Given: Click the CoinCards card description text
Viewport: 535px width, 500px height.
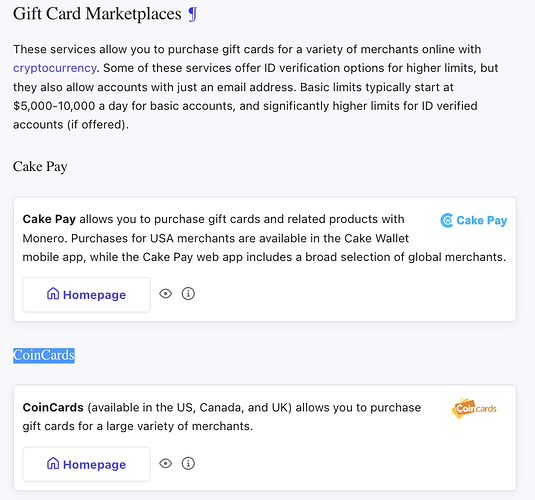Looking at the screenshot, I should pos(222,417).
